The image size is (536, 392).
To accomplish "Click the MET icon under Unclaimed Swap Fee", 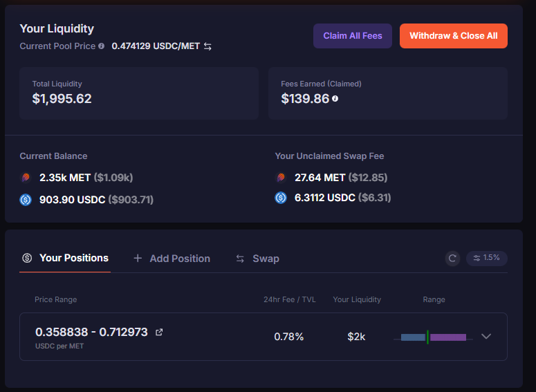I will [x=281, y=178].
